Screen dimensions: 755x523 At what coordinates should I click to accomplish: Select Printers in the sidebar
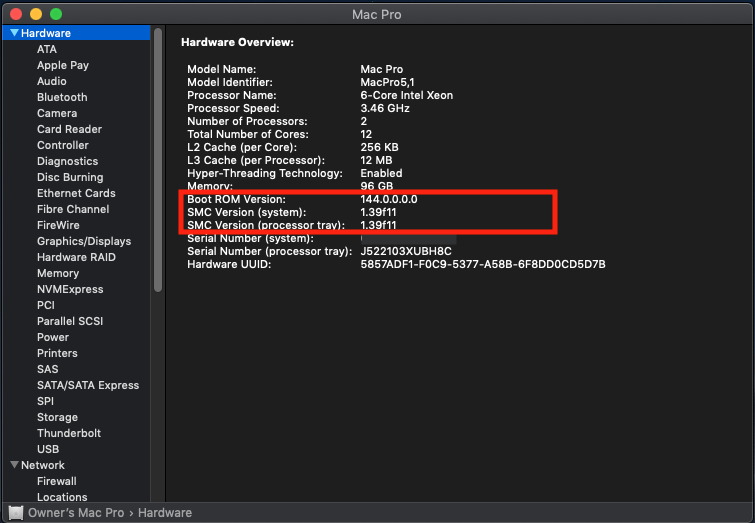(57, 353)
